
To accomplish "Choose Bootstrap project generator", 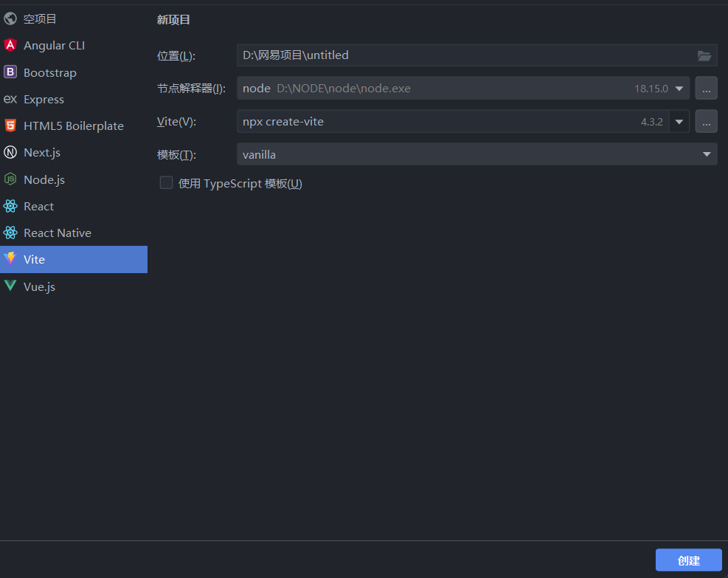I will point(74,72).
